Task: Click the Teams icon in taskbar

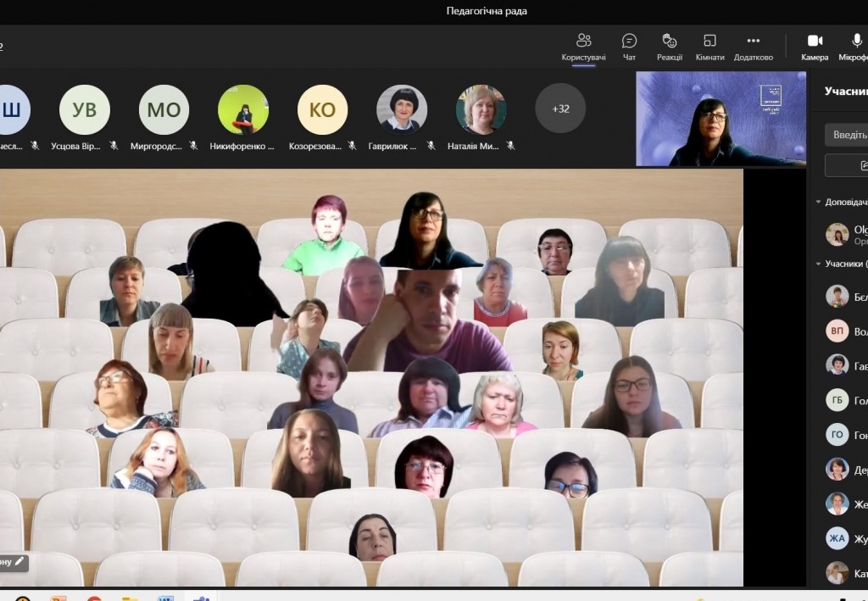Action: point(201,598)
